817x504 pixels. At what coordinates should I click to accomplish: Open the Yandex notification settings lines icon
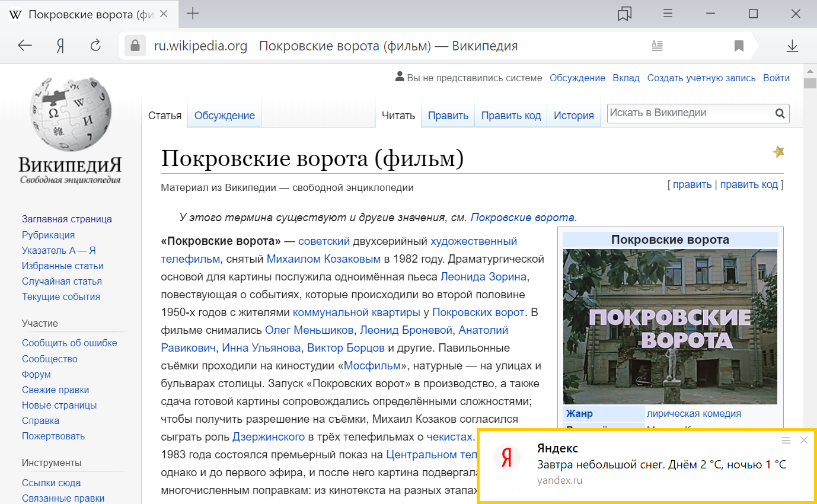click(786, 440)
